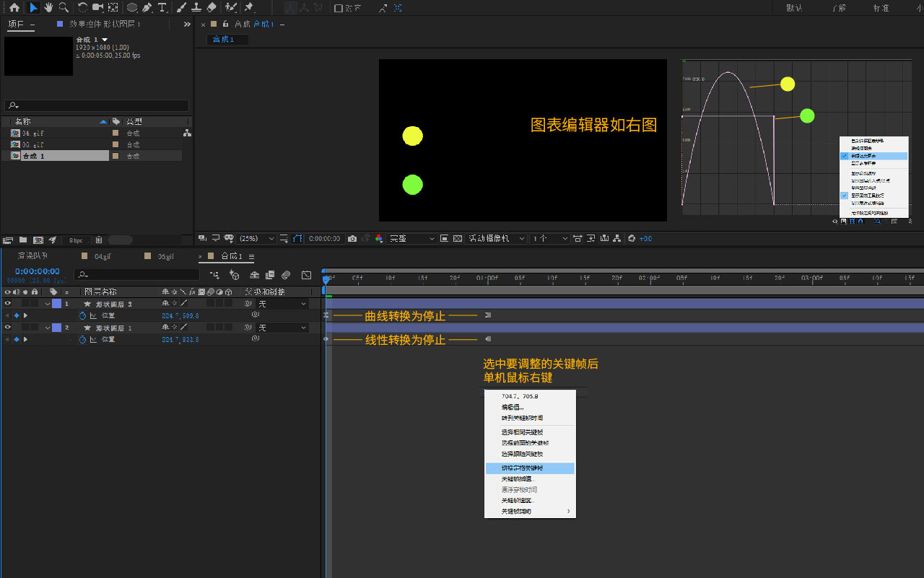This screenshot has height=578, width=924.
Task: Hide 形状图层 1 with its eye icon
Action: point(7,328)
